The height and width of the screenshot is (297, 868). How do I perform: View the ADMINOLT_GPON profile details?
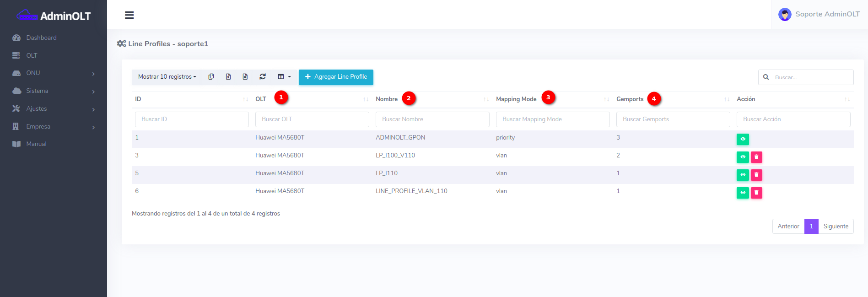(x=743, y=139)
